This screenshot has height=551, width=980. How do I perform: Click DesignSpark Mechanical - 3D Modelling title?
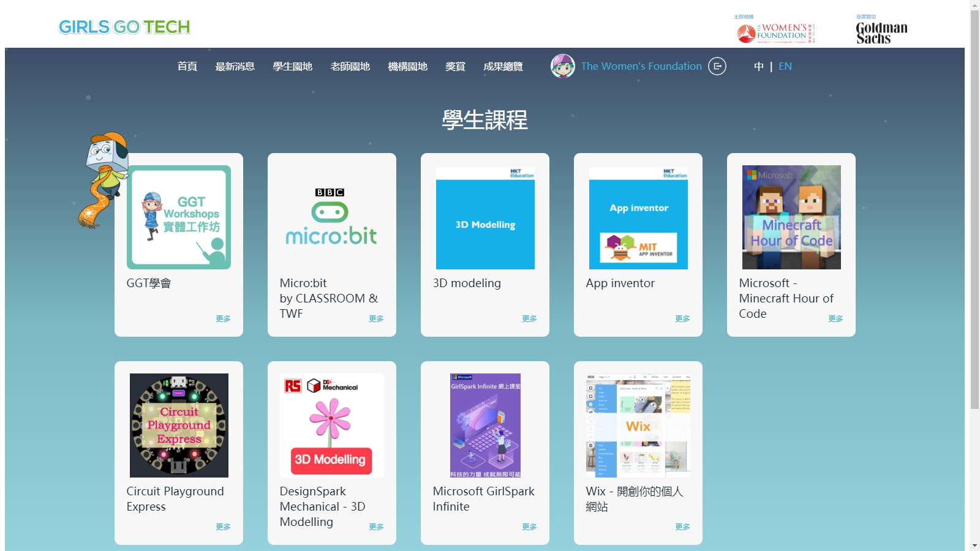click(322, 506)
